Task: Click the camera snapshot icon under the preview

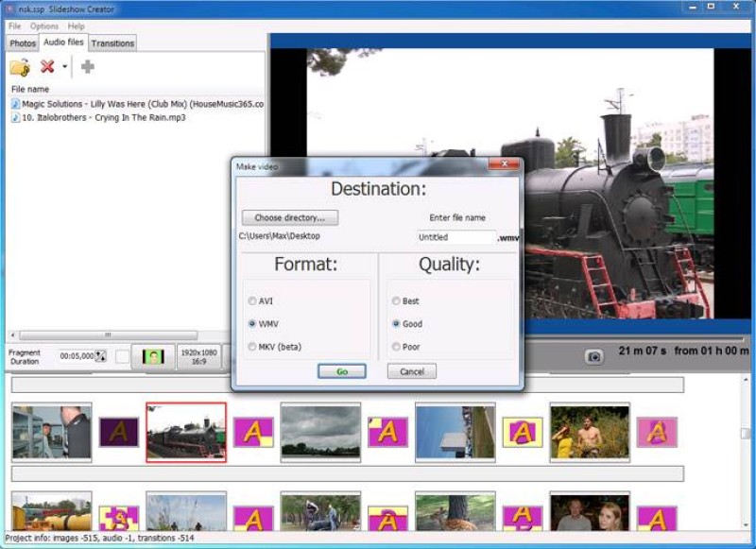Action: tap(593, 356)
